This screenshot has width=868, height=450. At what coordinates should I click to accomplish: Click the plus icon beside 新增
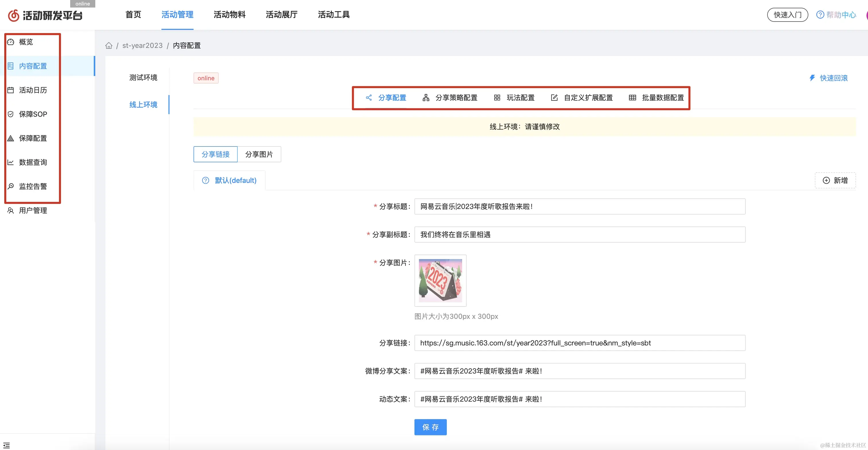pos(827,180)
